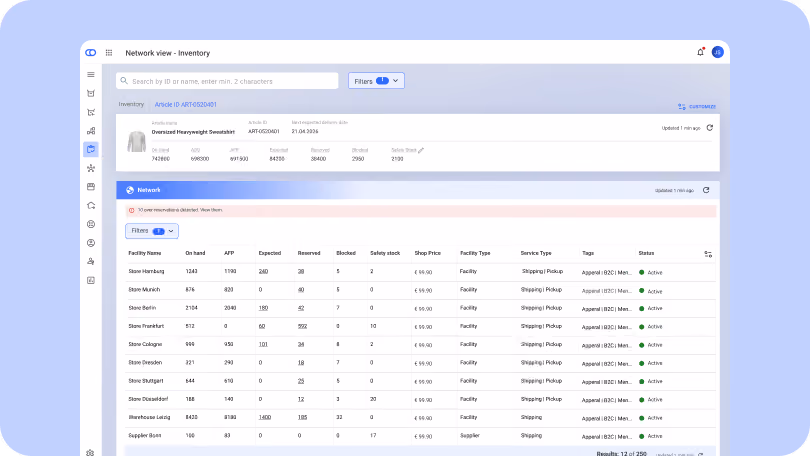Toggle the hamburger menu in the sidebar

[x=91, y=75]
